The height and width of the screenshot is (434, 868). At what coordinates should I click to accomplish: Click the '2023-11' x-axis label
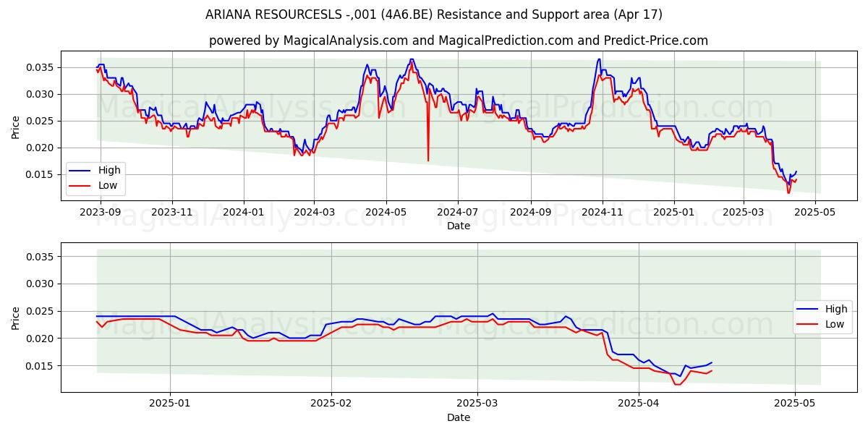tap(172, 212)
